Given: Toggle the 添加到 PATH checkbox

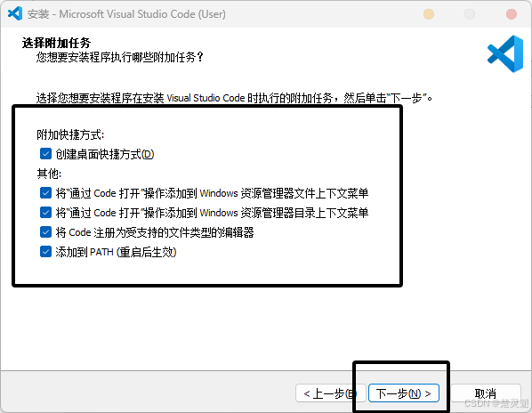Looking at the screenshot, I should [x=45, y=252].
